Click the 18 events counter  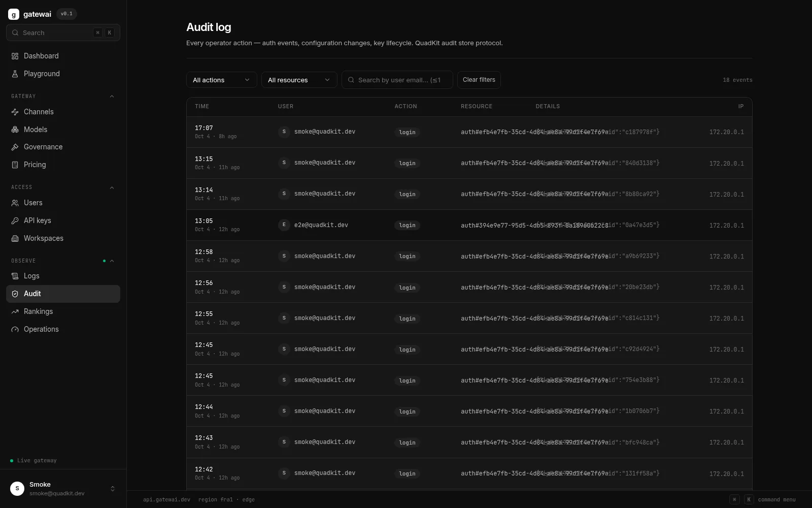click(737, 80)
